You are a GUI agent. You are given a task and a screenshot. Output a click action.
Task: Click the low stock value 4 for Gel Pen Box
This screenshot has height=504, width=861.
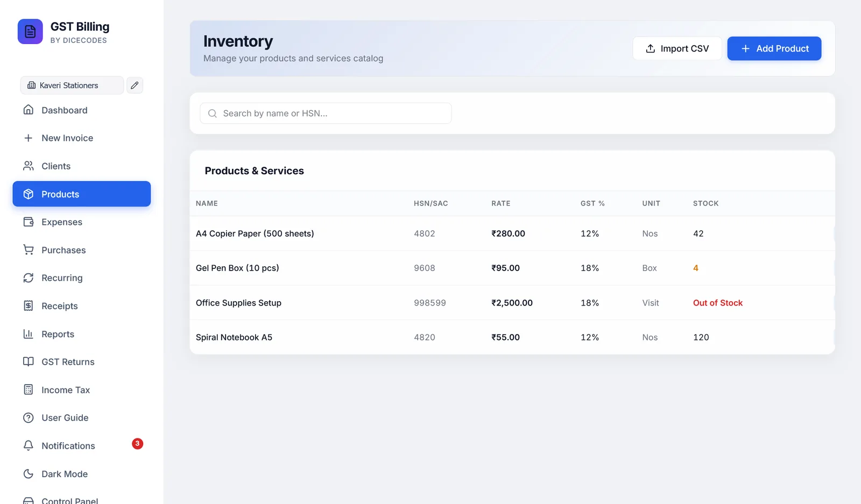pyautogui.click(x=696, y=267)
